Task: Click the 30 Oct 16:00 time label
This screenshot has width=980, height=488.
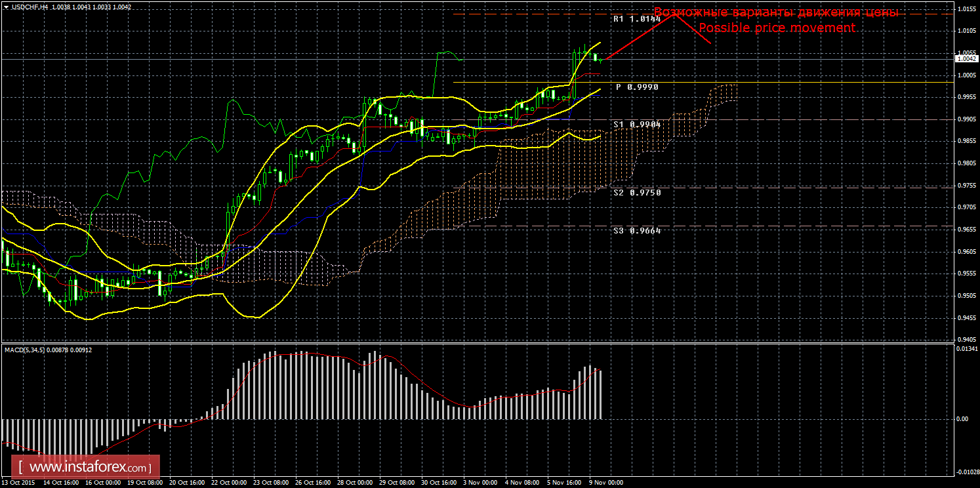Action: (x=438, y=483)
